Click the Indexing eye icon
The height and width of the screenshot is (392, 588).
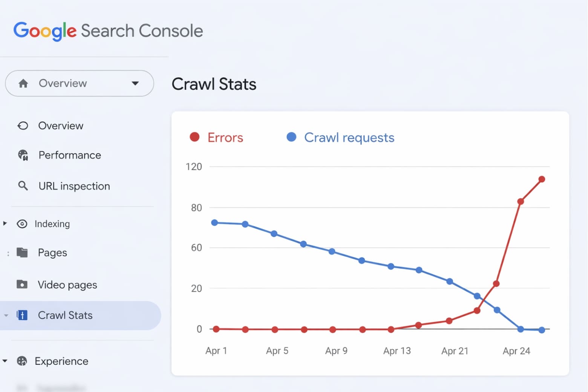point(23,224)
